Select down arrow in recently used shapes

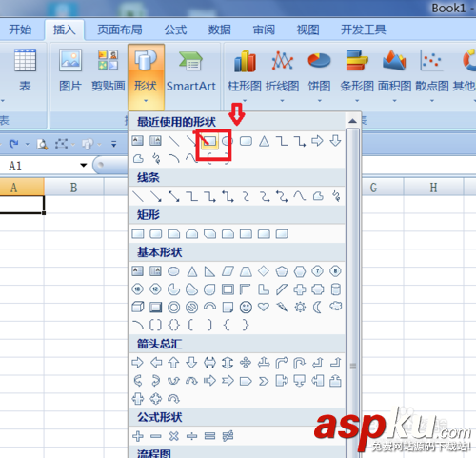335,141
